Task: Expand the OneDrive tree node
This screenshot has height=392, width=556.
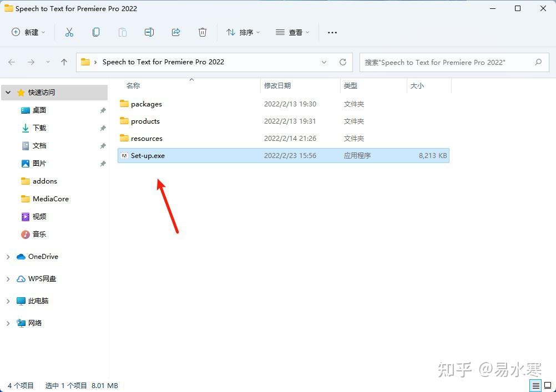Action: coord(8,257)
